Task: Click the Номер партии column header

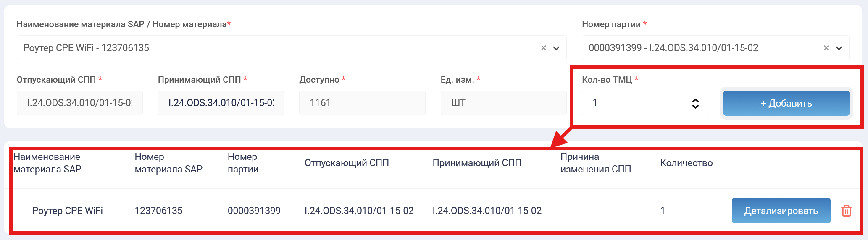Action: tap(243, 163)
